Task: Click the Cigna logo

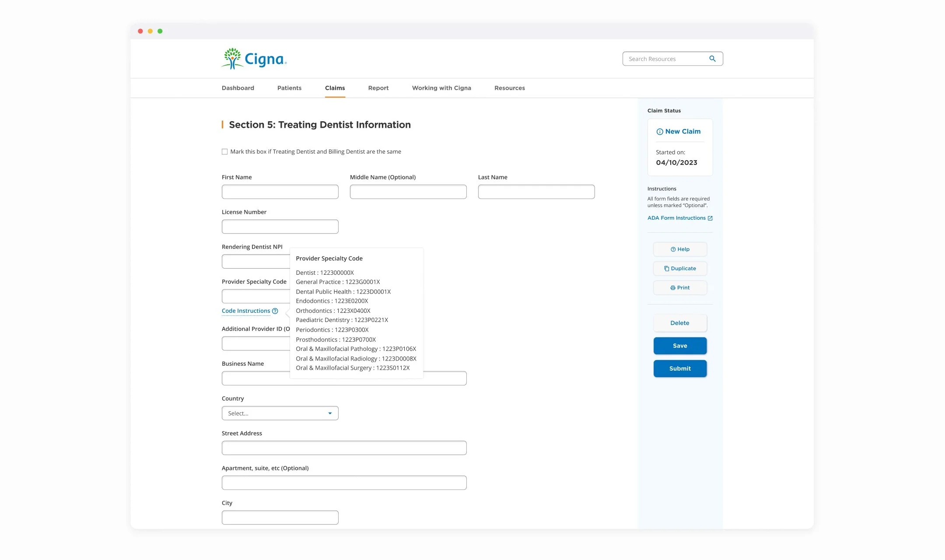Action: pyautogui.click(x=254, y=59)
